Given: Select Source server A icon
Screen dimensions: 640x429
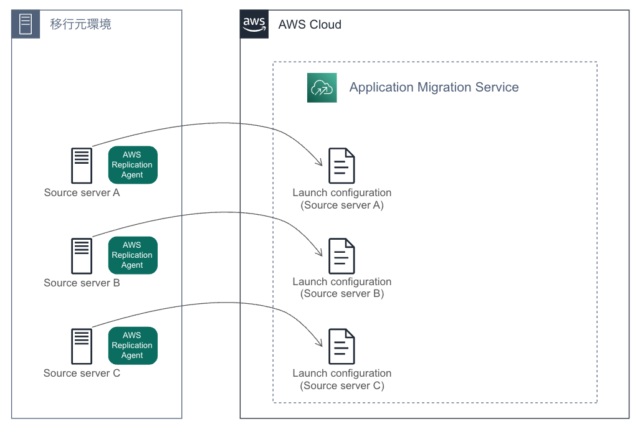Looking at the screenshot, I should (x=82, y=165).
